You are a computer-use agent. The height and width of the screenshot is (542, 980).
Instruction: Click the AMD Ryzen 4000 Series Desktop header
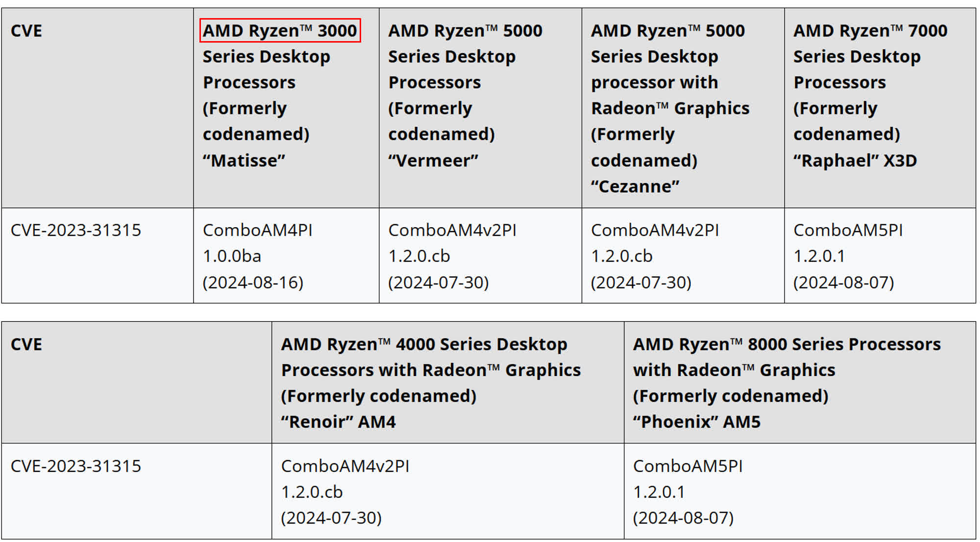424,344
